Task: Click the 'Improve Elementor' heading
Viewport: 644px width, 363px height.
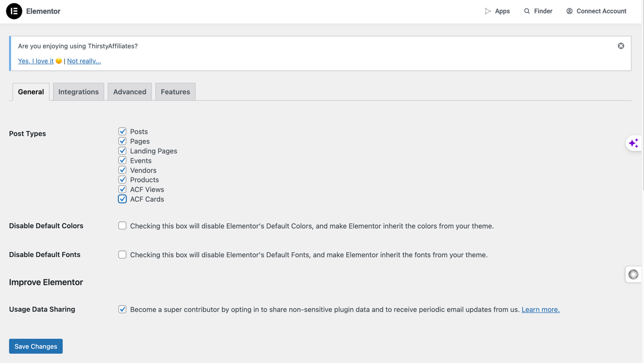Action: click(46, 282)
